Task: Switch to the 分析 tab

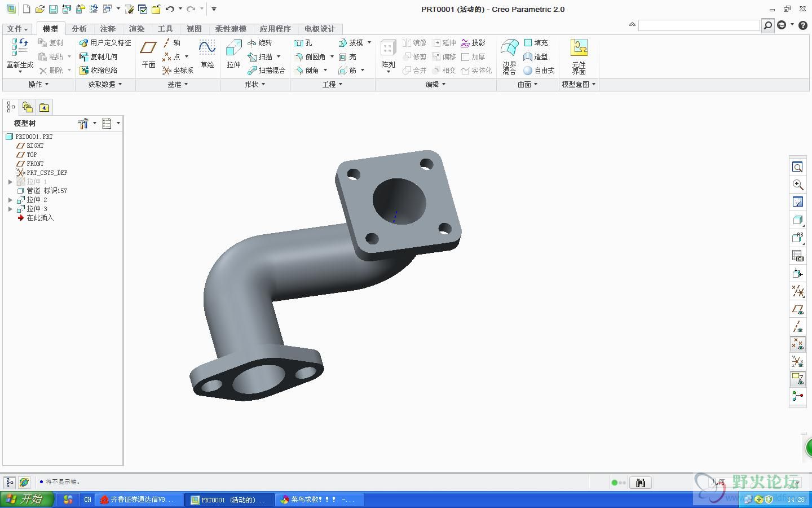Action: [79, 29]
